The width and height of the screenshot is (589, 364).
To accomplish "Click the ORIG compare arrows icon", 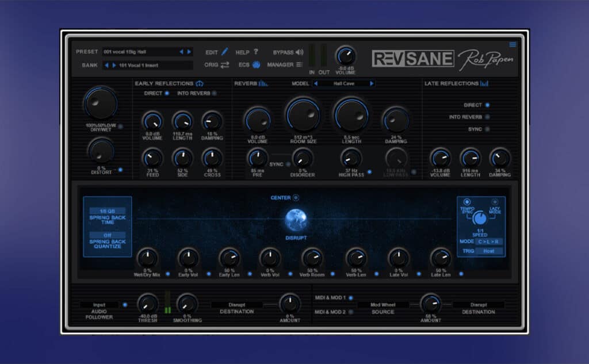I will (224, 64).
